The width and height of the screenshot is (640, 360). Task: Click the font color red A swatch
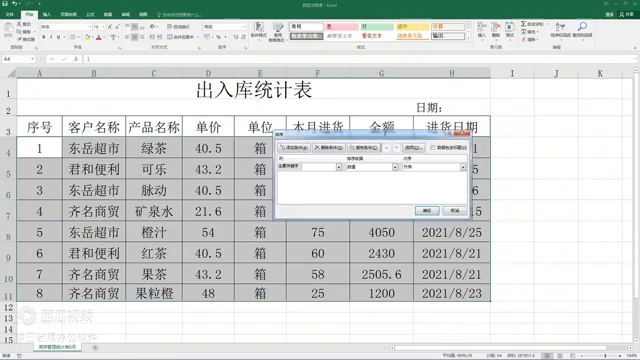click(99, 37)
